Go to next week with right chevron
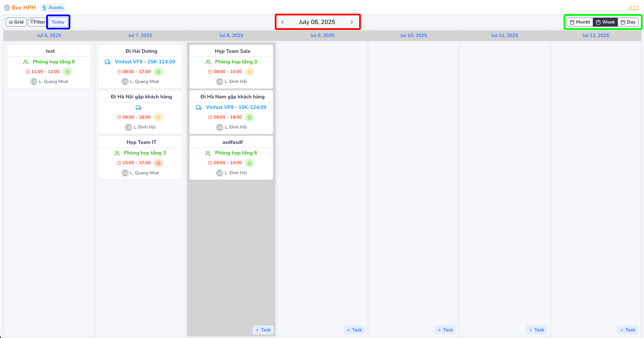This screenshot has width=644, height=338. click(352, 22)
